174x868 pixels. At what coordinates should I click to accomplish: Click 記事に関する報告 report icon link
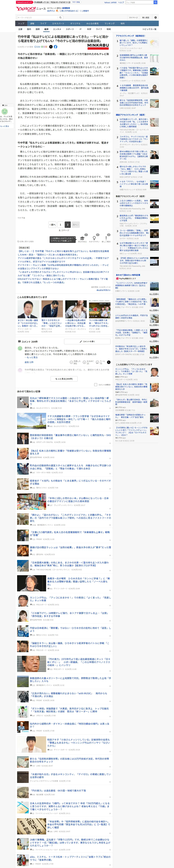click(26, 241)
